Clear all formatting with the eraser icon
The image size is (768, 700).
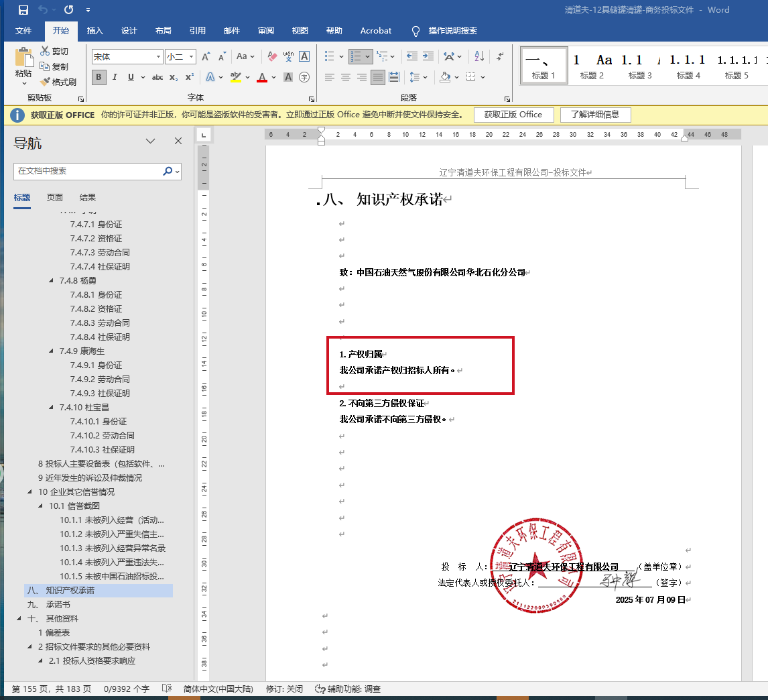272,56
